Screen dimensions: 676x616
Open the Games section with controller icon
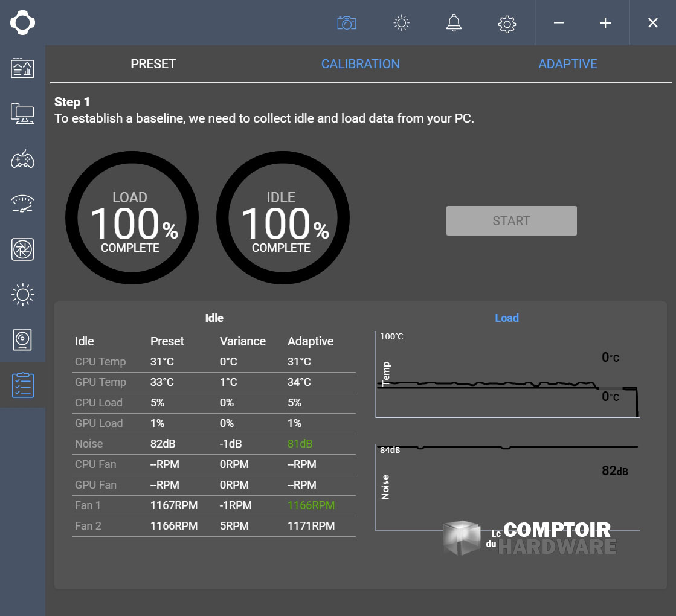(22, 159)
